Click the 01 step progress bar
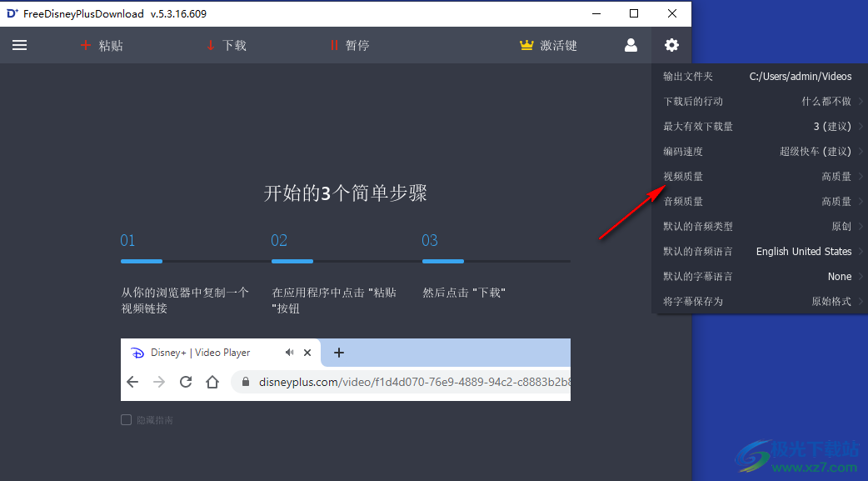The height and width of the screenshot is (481, 868). coord(141,261)
